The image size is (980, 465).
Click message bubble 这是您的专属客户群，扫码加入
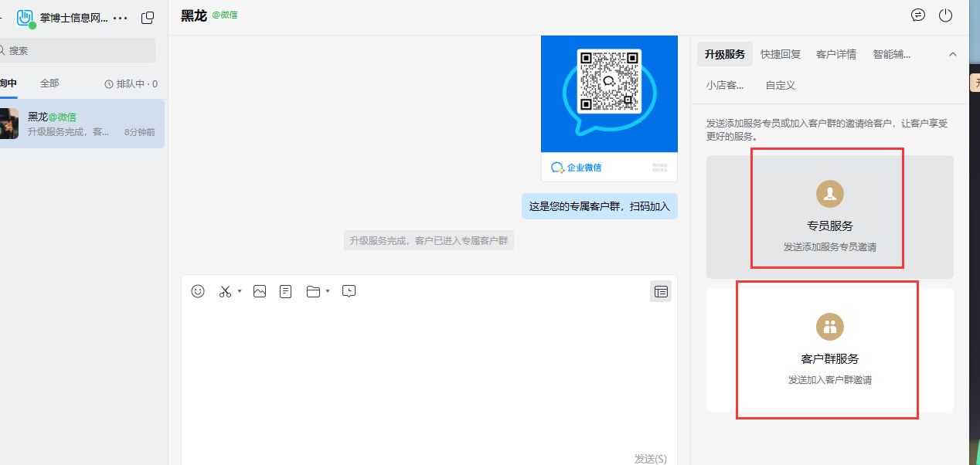click(x=600, y=206)
